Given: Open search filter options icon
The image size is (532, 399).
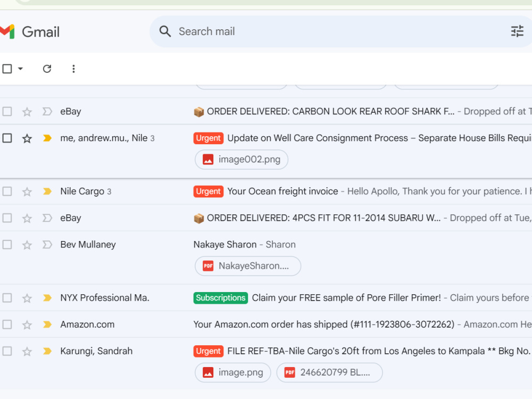Looking at the screenshot, I should pyautogui.click(x=517, y=31).
